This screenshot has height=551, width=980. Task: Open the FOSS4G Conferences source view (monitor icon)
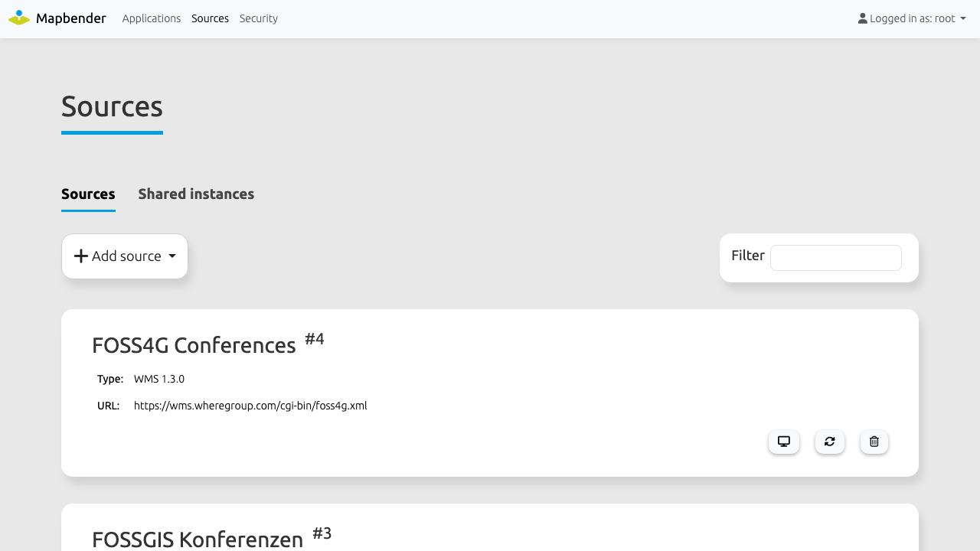(x=784, y=442)
